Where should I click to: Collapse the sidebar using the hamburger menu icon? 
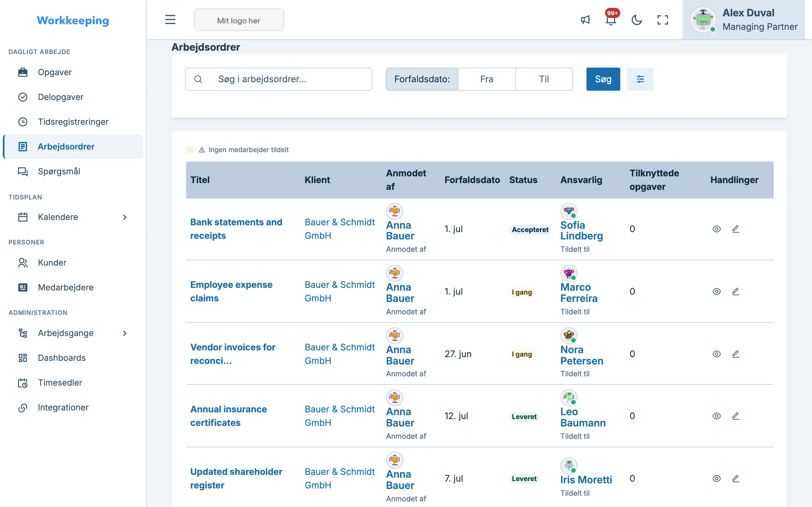coord(170,19)
